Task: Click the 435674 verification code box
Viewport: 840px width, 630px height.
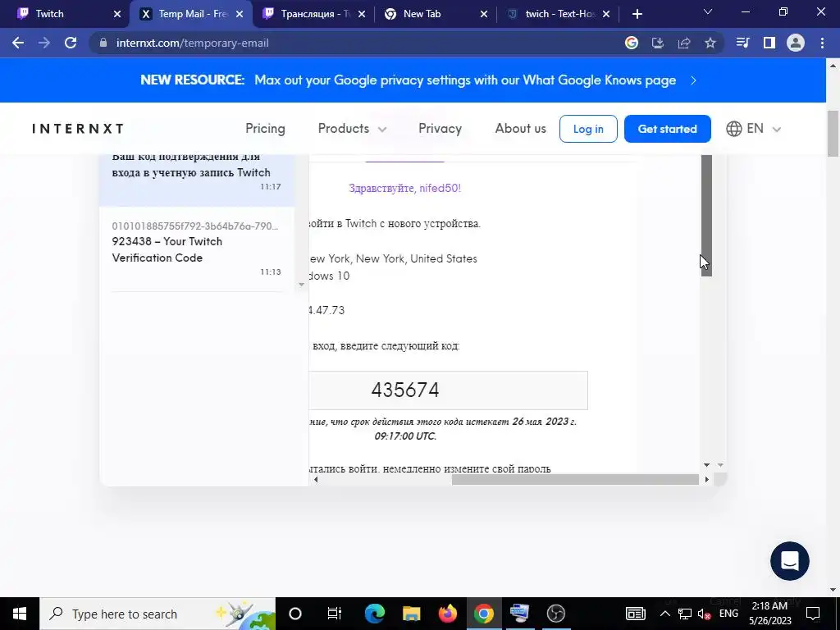Action: pos(448,390)
